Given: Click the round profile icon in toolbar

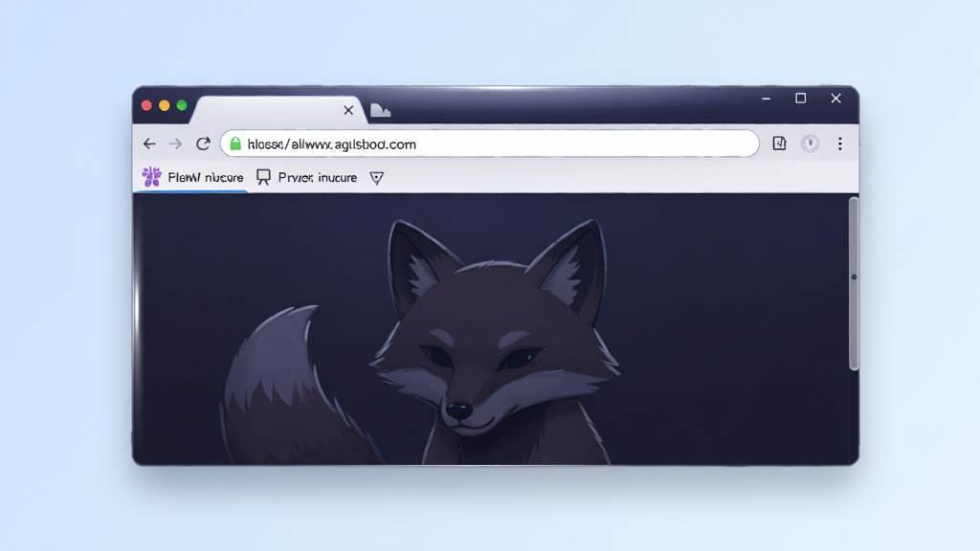Looking at the screenshot, I should click(810, 143).
